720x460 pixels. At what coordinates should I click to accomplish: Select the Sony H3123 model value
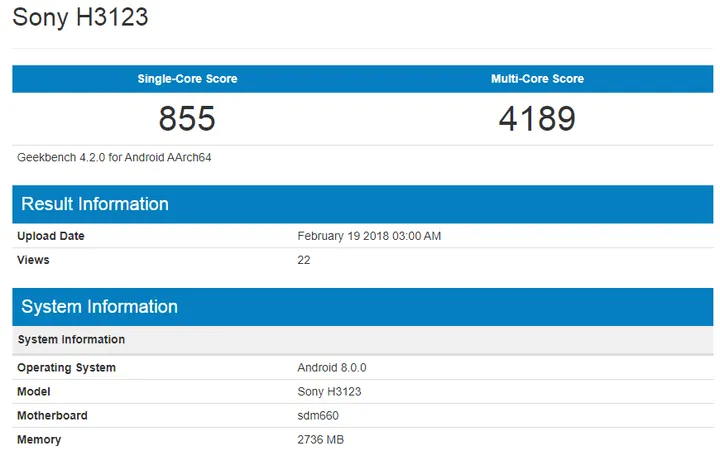click(x=329, y=392)
